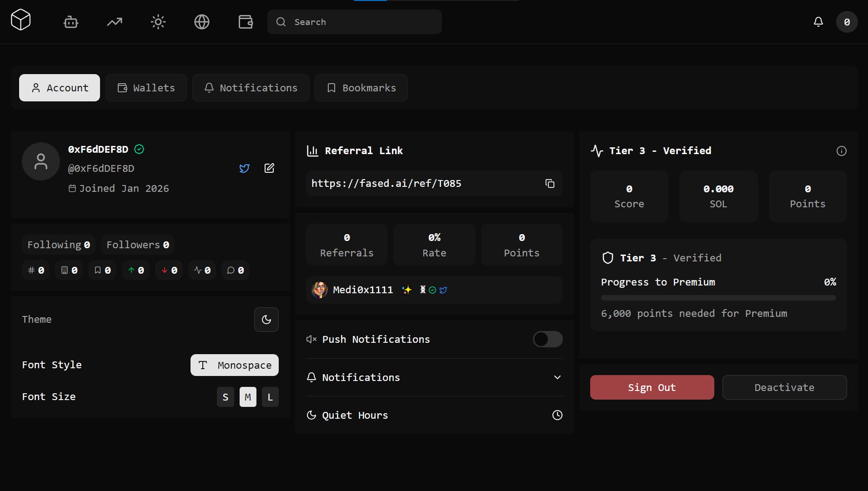Viewport: 868px width, 491px height.
Task: Enable Push Notifications switch
Action: [x=547, y=339]
